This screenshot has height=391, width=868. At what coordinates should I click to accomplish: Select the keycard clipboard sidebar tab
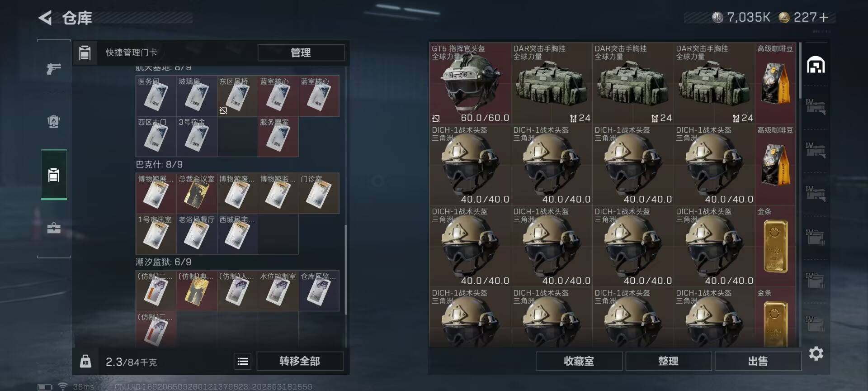(x=54, y=175)
